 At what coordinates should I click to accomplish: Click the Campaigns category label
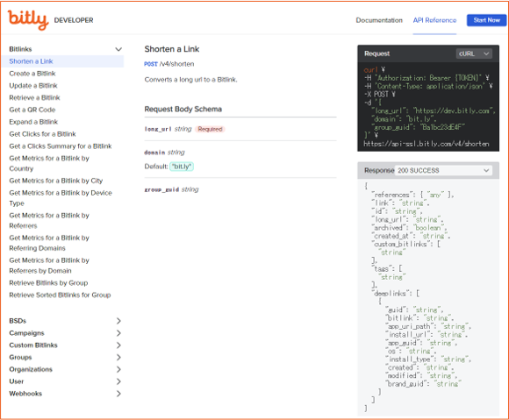coord(26,333)
